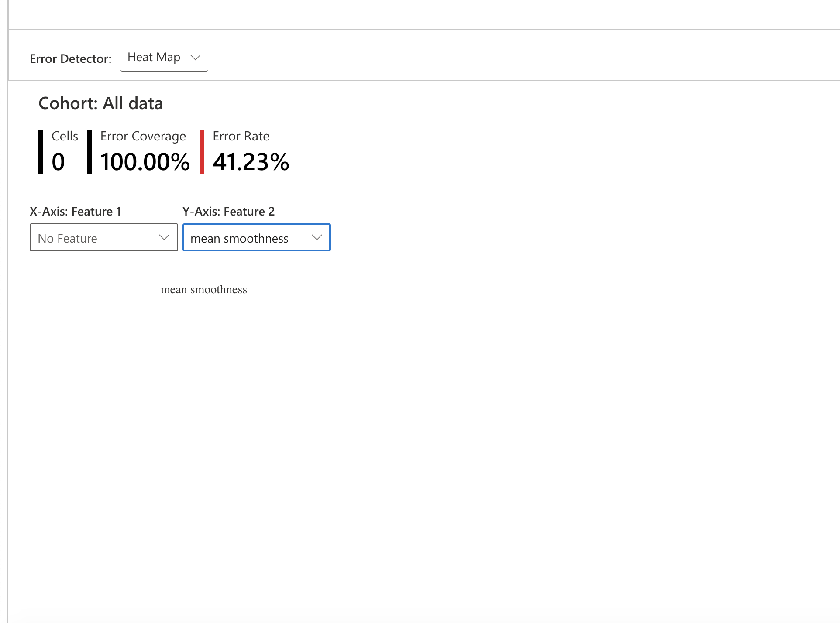The height and width of the screenshot is (623, 840).
Task: Click the Error Detector label
Action: pyautogui.click(x=71, y=58)
